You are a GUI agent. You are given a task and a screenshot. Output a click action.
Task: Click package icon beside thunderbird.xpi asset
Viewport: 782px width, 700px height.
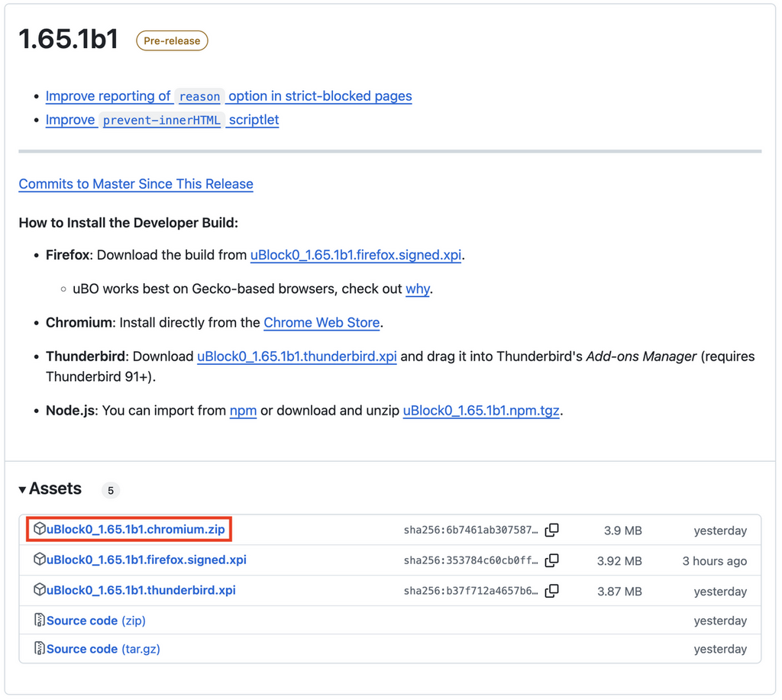(x=40, y=589)
